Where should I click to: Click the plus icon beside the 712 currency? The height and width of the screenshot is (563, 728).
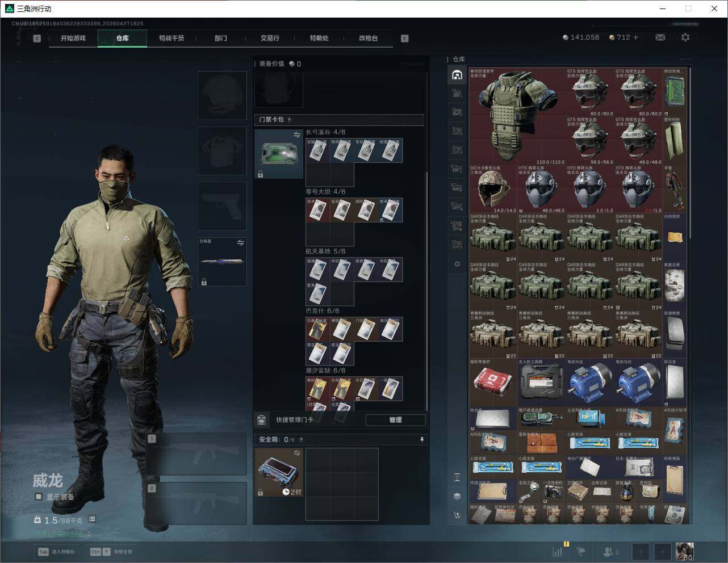pos(635,37)
